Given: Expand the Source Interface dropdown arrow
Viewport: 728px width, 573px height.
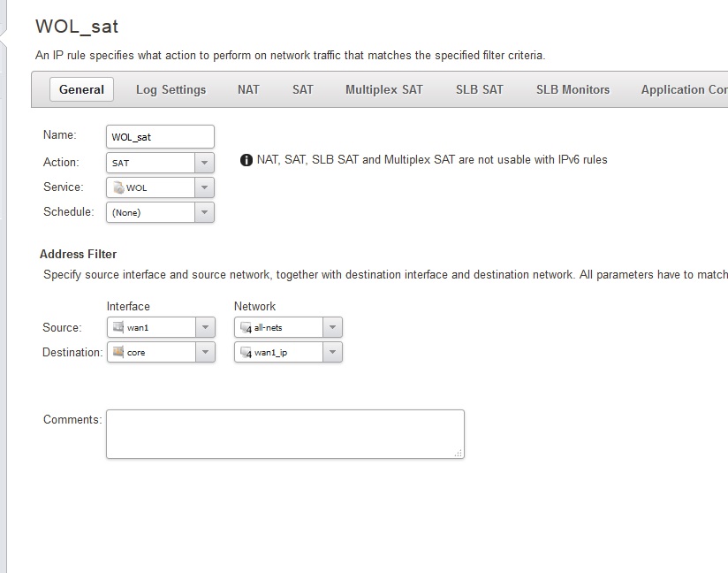Looking at the screenshot, I should tap(204, 327).
